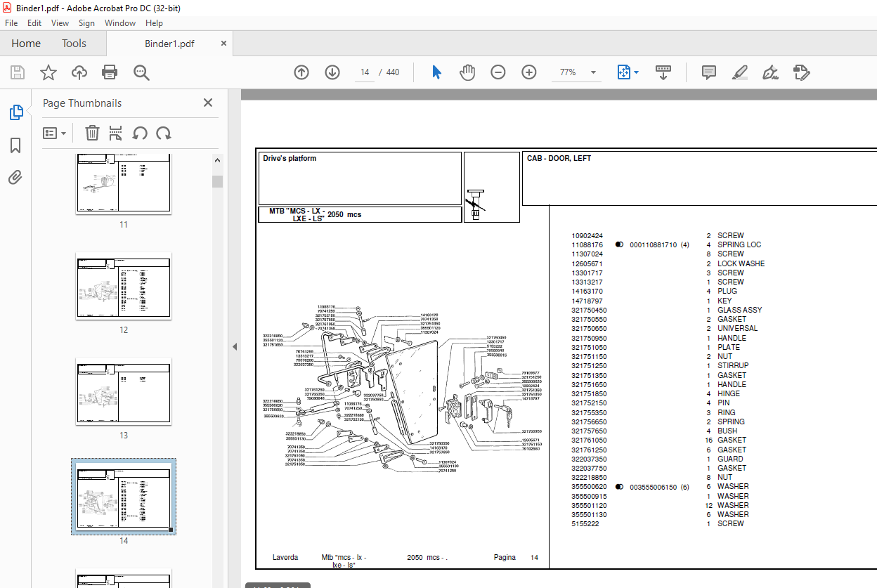Click the "GLASS ASSY" description
Screen dimensions: 877x588
[739, 310]
